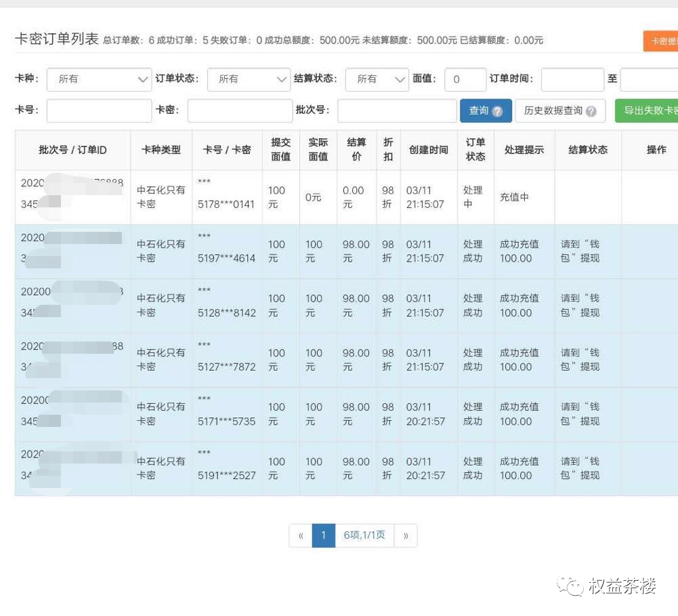Click the 请到钱包提现 link in second row
This screenshot has height=616, width=678.
click(x=581, y=251)
